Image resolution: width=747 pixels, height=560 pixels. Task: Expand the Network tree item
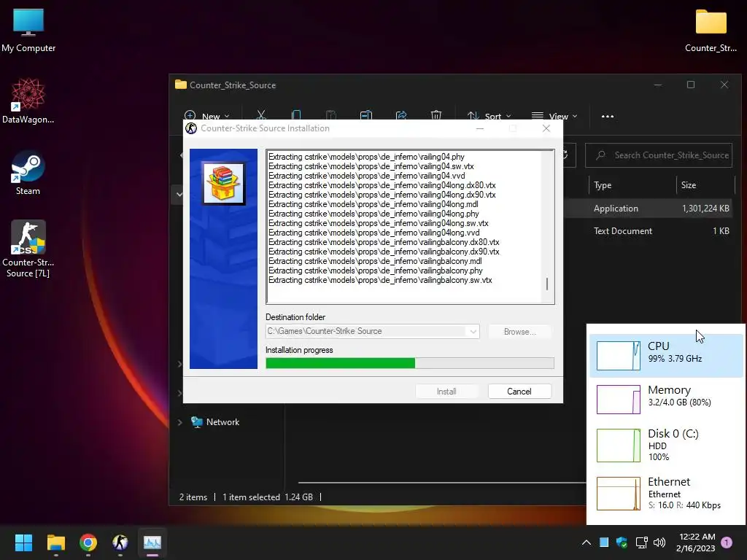pos(180,422)
